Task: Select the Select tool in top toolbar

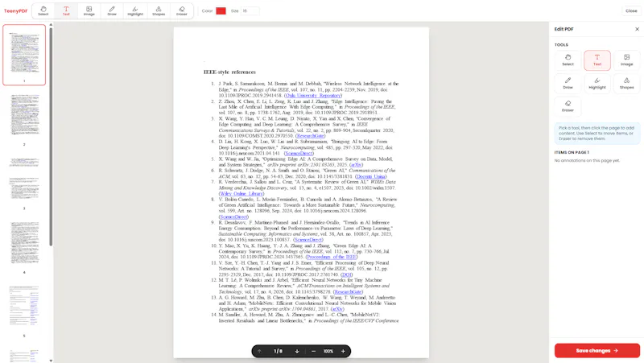Action: 43,11
